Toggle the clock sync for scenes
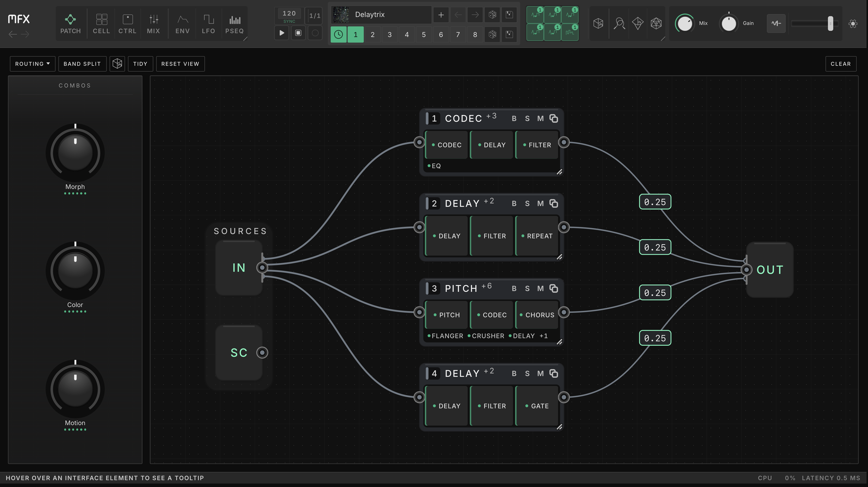This screenshot has width=868, height=487. tap(339, 34)
